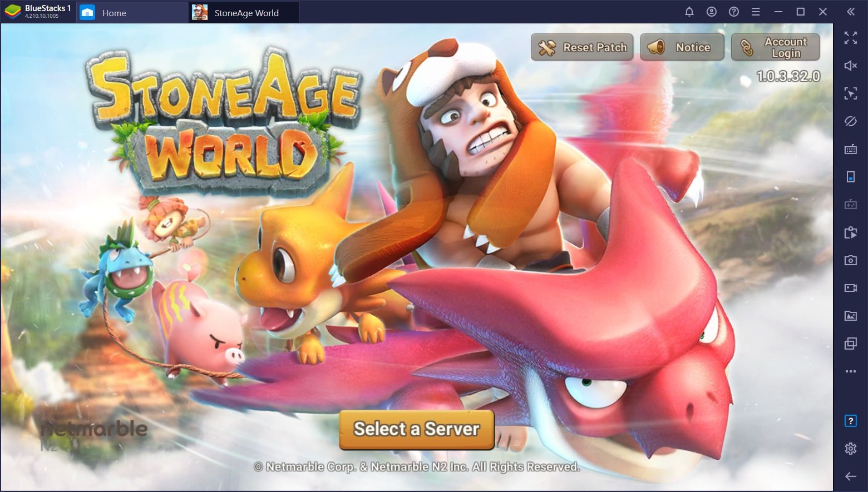Click the Netmarble copyright text
The width and height of the screenshot is (868, 492).
pos(416,467)
